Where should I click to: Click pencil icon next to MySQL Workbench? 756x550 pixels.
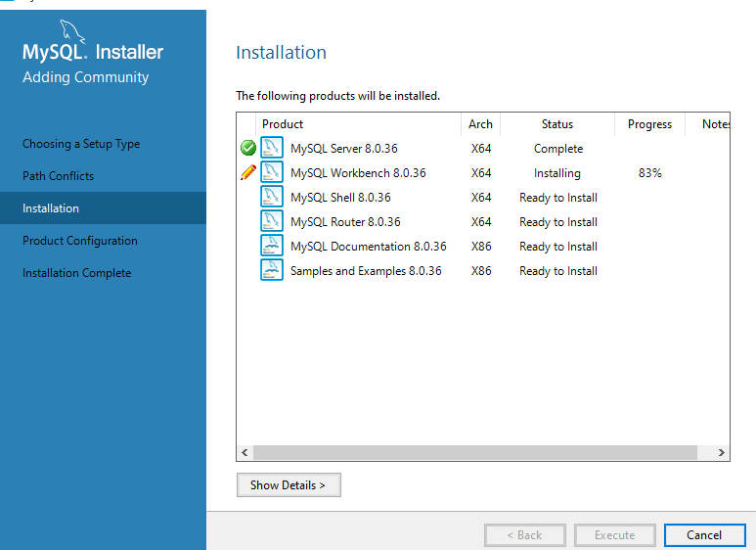pyautogui.click(x=248, y=172)
